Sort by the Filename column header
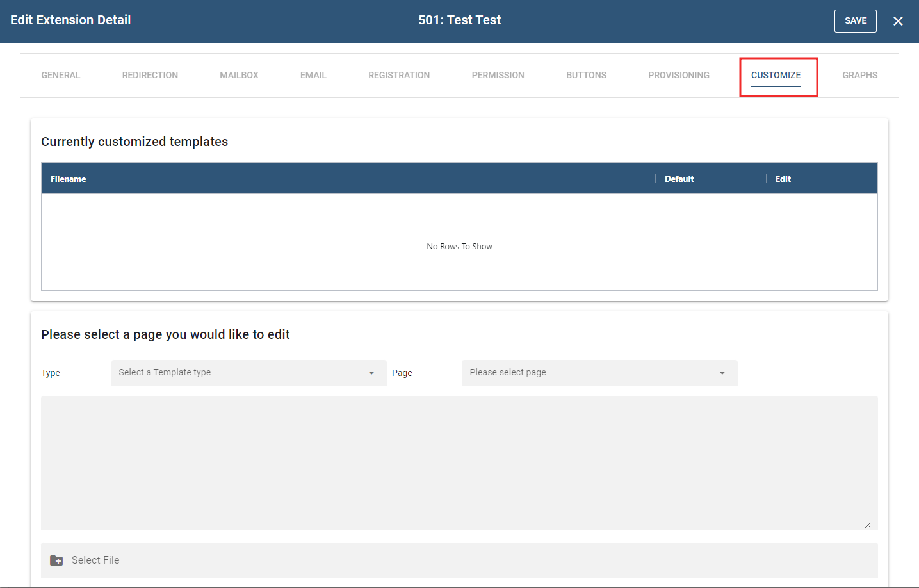The image size is (919, 588). [x=69, y=179]
